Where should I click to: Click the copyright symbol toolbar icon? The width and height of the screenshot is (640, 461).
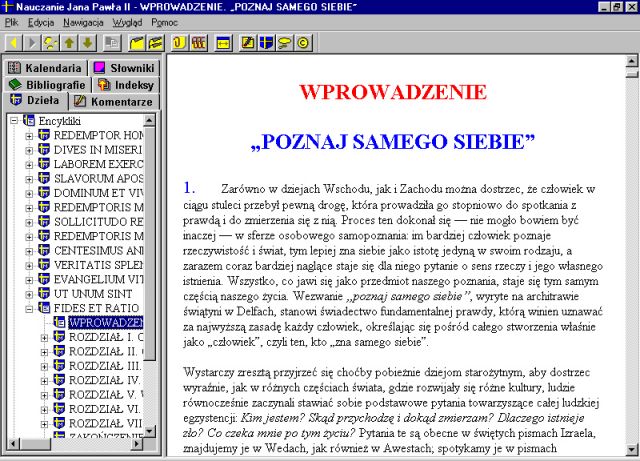click(x=303, y=43)
